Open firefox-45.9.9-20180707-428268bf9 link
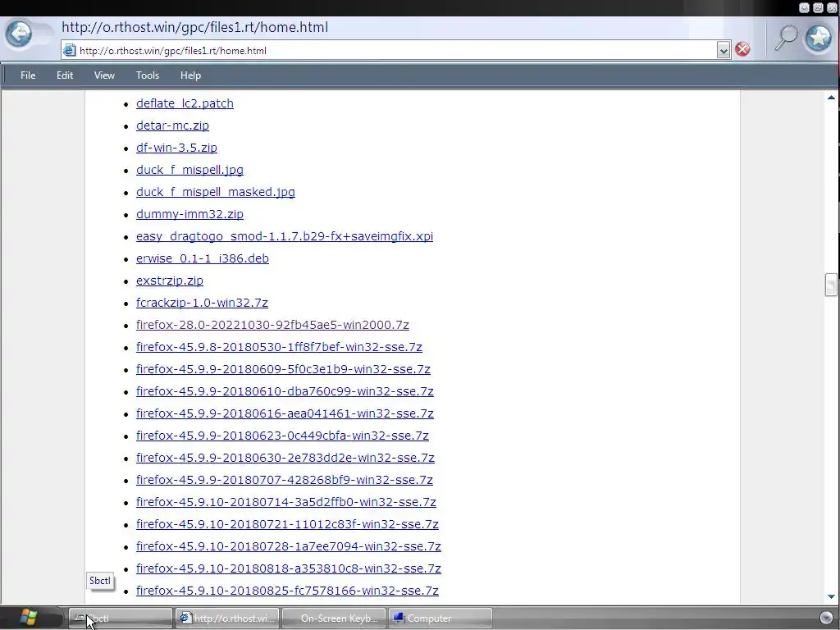This screenshot has width=840, height=630. [285, 480]
